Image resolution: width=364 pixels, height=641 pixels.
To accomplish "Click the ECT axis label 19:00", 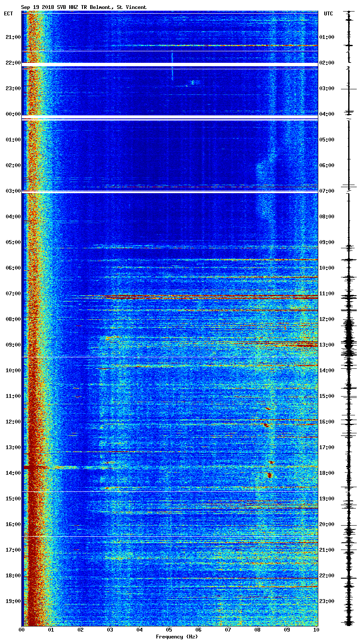I will pyautogui.click(x=13, y=601).
